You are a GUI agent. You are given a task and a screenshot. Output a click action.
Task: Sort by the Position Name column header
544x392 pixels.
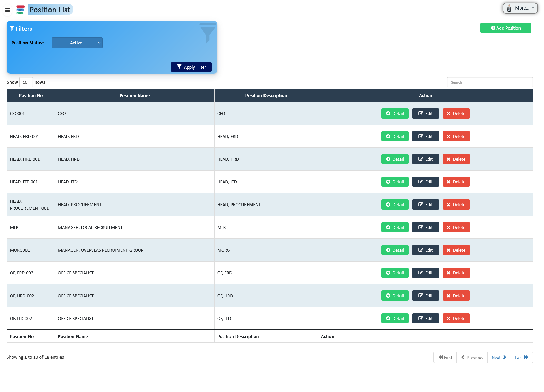coord(135,95)
